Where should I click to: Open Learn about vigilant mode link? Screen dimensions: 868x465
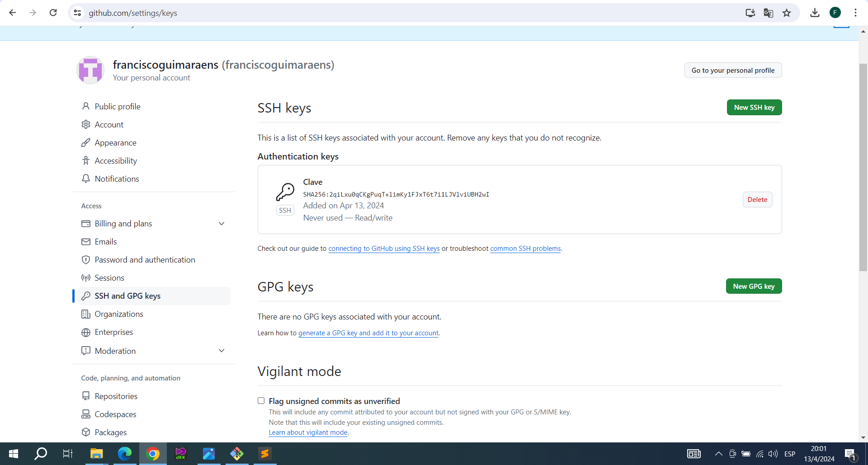tap(308, 432)
